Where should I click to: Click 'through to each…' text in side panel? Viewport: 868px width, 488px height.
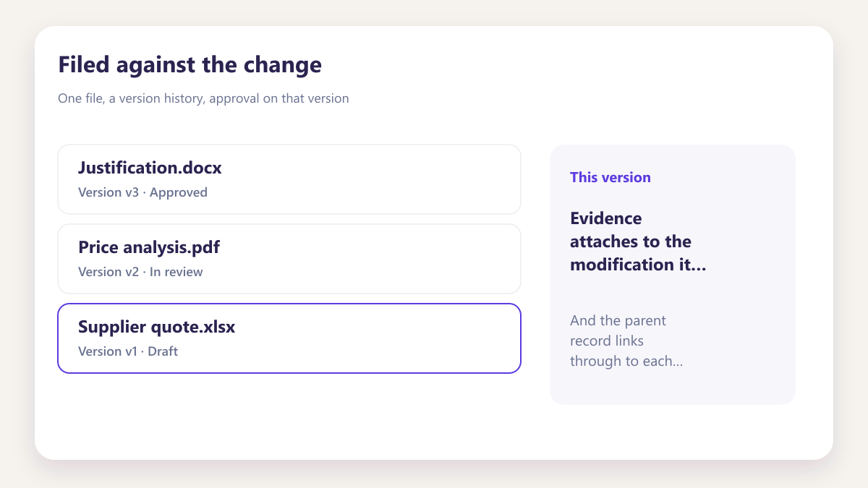pyautogui.click(x=626, y=361)
